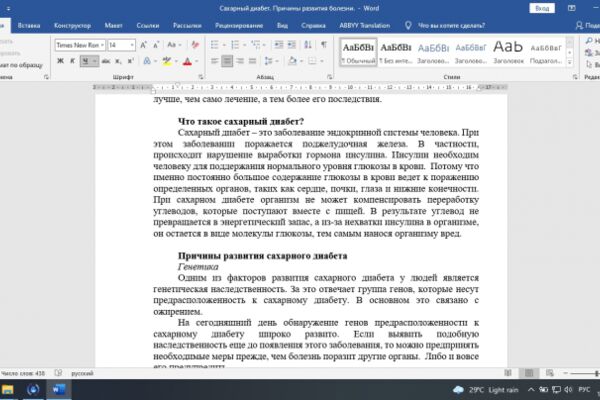Viewport: 600px width, 400px height.
Task: Switch to Web Layout view
Action: pyautogui.click(x=549, y=373)
